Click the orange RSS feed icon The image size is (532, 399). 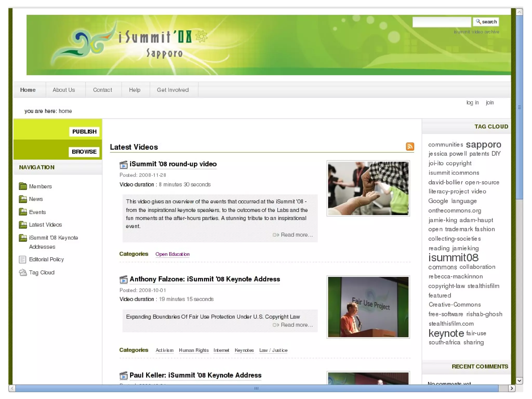[x=410, y=147]
